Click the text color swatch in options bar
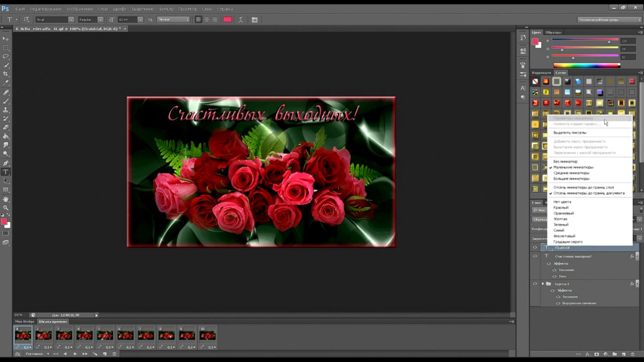The width and height of the screenshot is (644, 362). point(227,20)
